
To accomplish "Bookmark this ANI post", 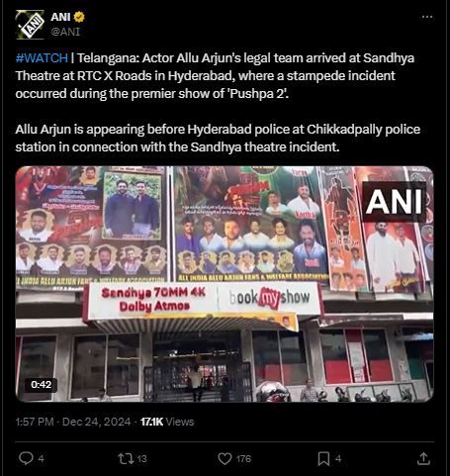I will click(x=323, y=458).
